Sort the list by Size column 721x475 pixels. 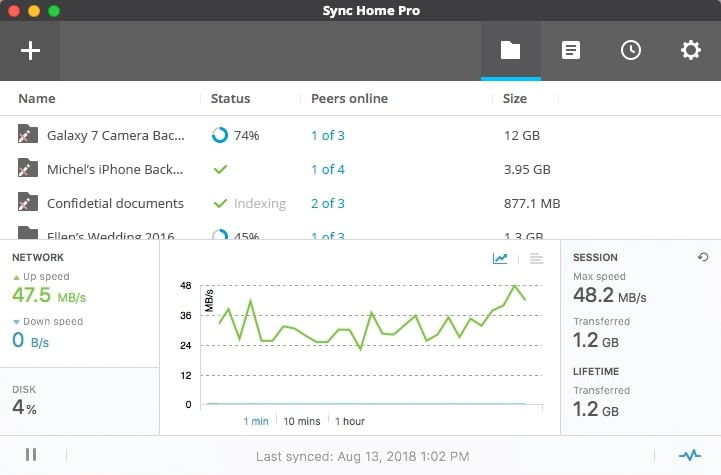(515, 99)
